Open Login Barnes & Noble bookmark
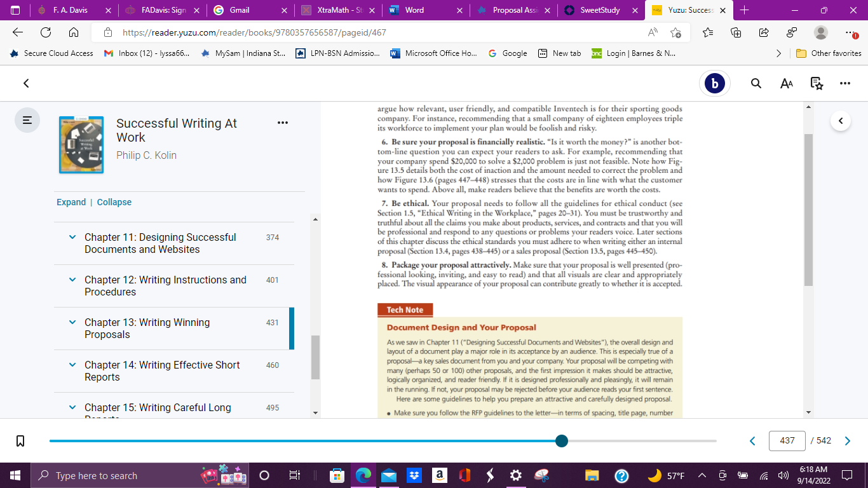868x488 pixels. pos(634,53)
